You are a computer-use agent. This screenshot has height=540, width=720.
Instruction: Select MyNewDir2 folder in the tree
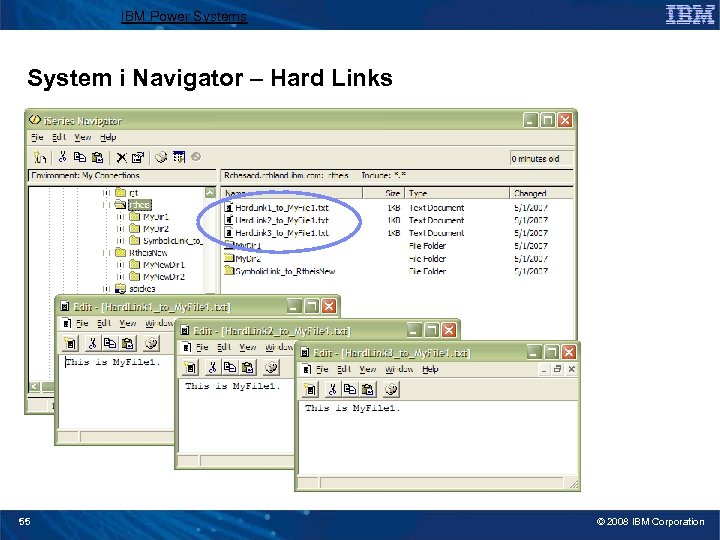coord(164,276)
